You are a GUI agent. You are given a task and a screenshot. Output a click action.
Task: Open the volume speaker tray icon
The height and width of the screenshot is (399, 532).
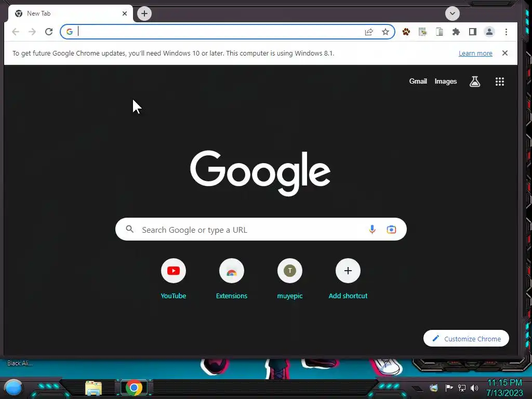click(x=474, y=388)
